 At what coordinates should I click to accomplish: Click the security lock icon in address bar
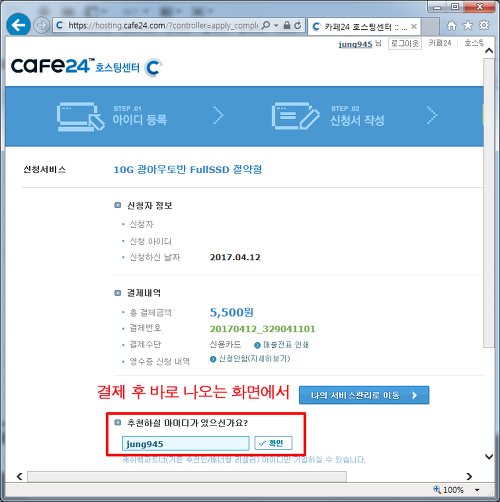pyautogui.click(x=287, y=25)
